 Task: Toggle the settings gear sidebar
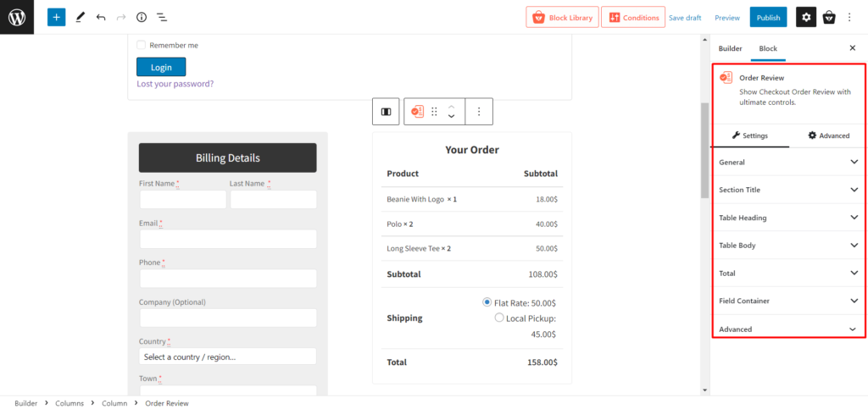click(806, 17)
